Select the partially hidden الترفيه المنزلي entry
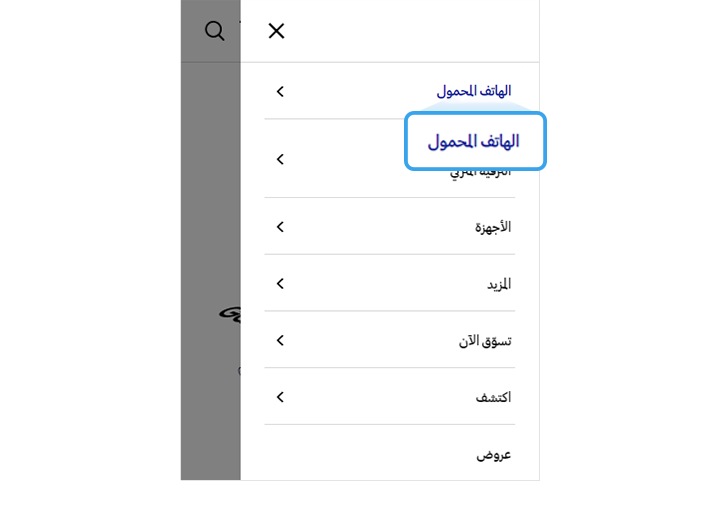This screenshot has height=530, width=720. pyautogui.click(x=481, y=173)
